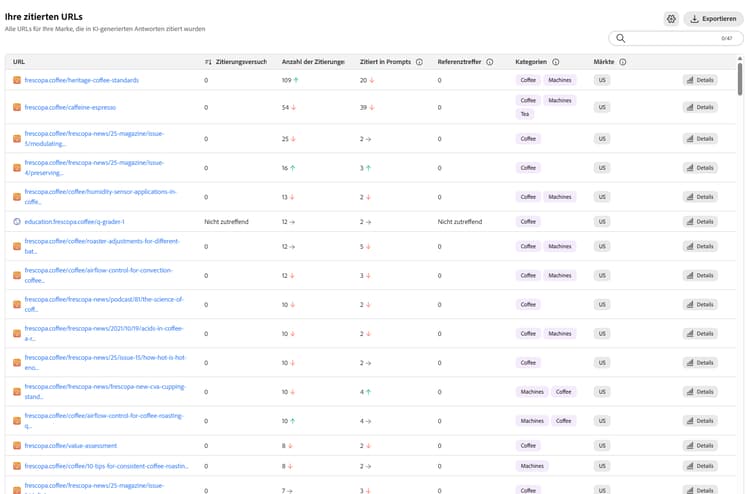Click the page icon beside acids-in-coffee URL

tap(17, 334)
